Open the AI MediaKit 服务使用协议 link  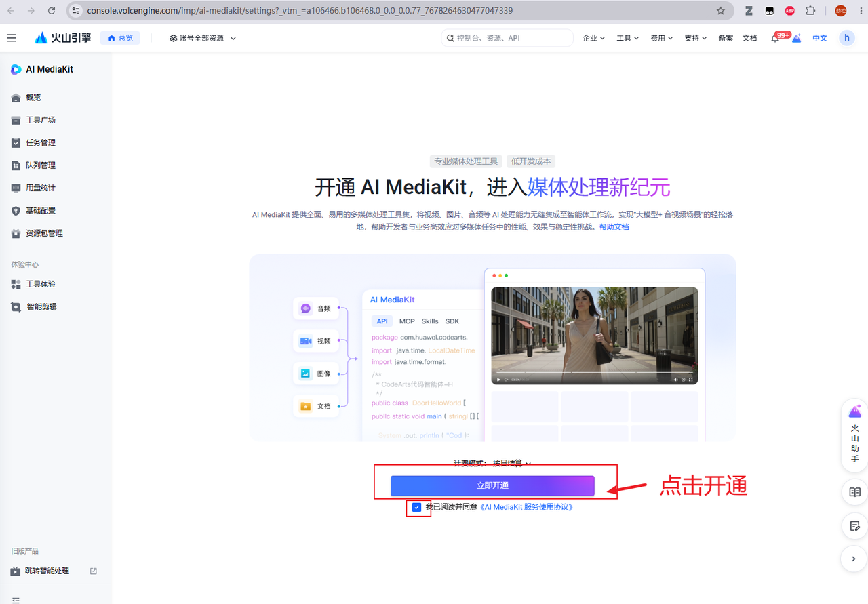(526, 507)
